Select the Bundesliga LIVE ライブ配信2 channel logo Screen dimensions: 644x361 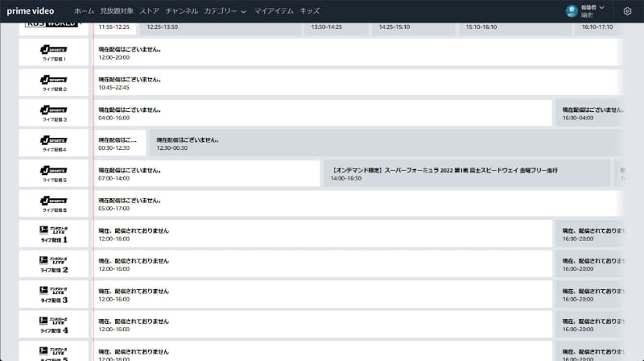[x=54, y=264]
